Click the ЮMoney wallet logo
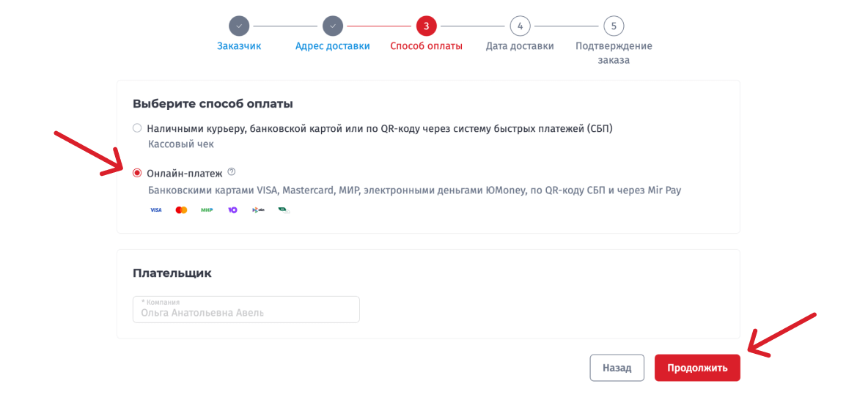Image resolution: width=868 pixels, height=400 pixels. pyautogui.click(x=232, y=210)
